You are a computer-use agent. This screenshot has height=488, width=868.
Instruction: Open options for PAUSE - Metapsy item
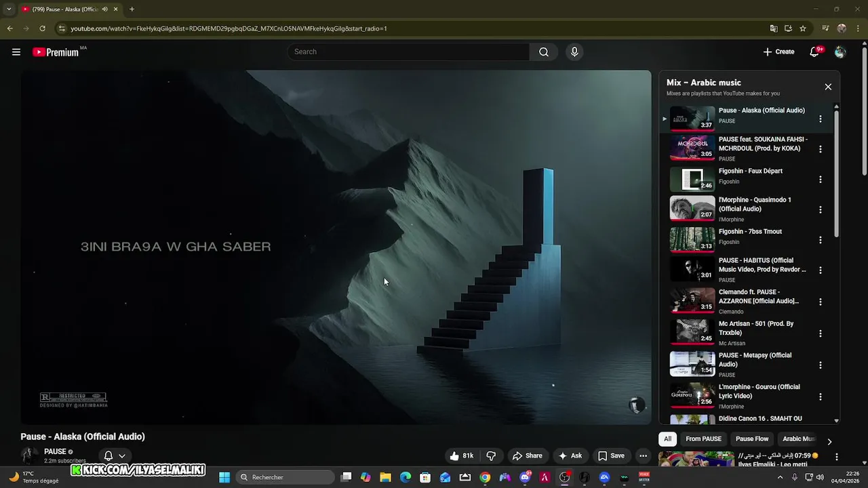(x=821, y=365)
